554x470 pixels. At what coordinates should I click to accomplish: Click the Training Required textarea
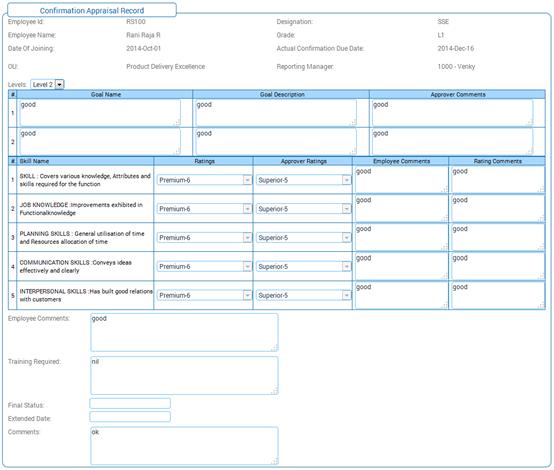pyautogui.click(x=184, y=375)
